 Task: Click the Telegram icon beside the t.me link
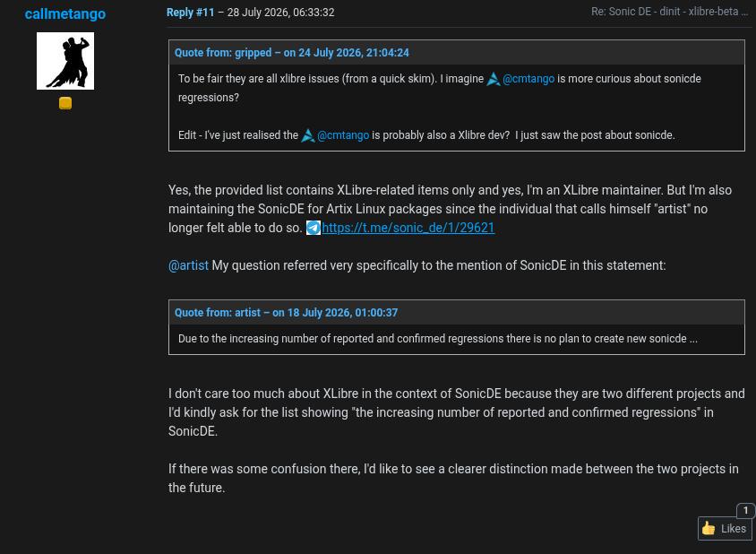tap(314, 228)
